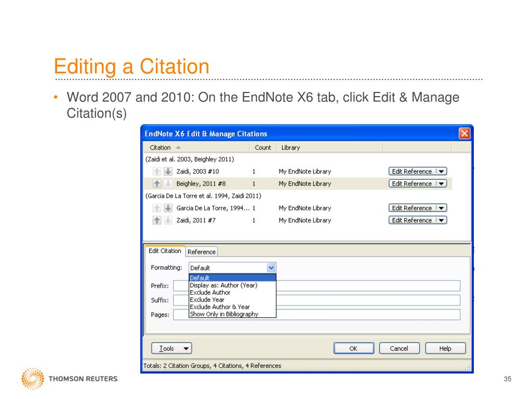532x399 pixels.
Task: Move Garcia De La Torre citation up
Action: point(157,208)
